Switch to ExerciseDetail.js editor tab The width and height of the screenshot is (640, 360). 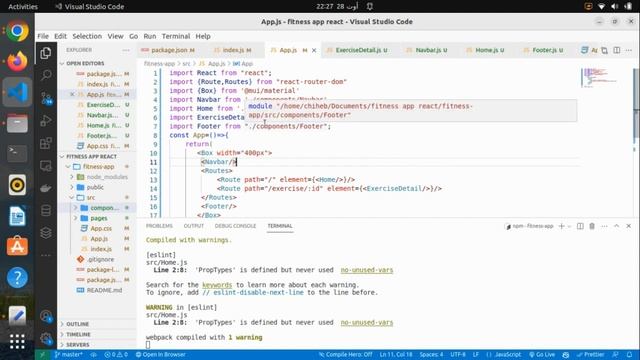[358, 50]
